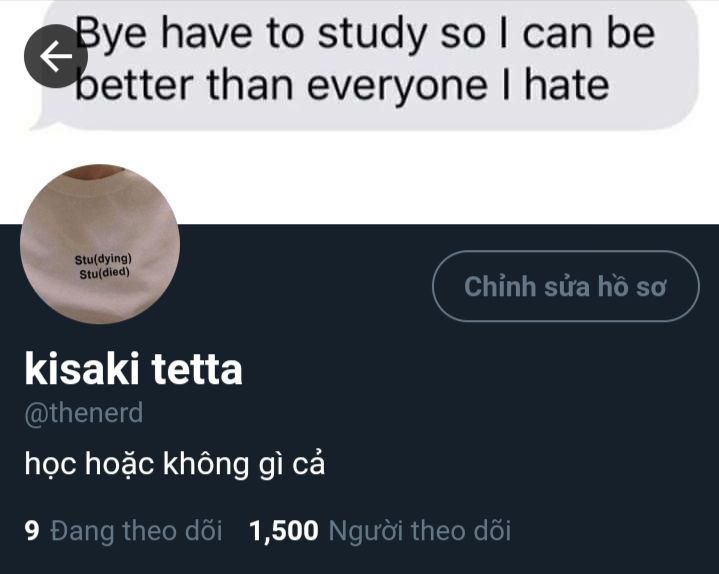Click the follower count number 1,500
This screenshot has width=719, height=574.
(x=283, y=531)
